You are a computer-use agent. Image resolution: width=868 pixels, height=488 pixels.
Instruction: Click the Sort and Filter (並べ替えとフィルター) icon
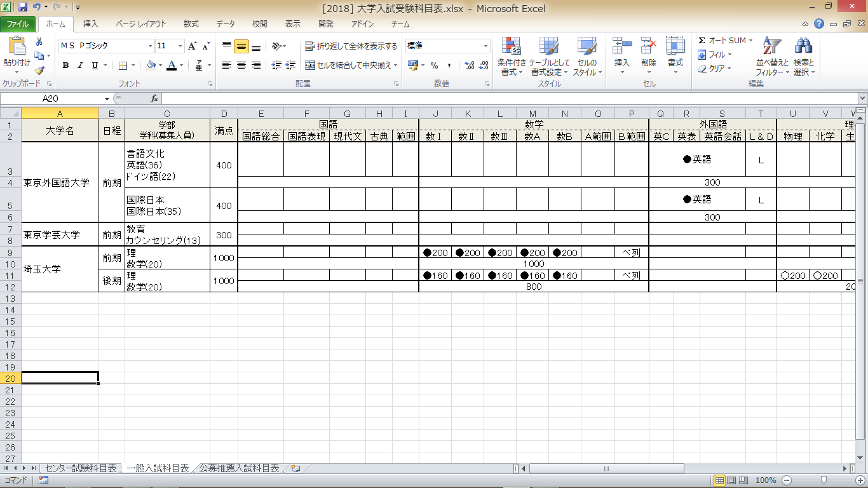[x=771, y=56]
